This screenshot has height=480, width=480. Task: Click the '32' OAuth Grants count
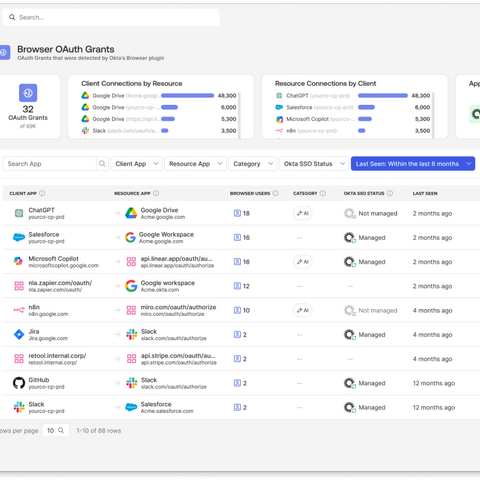pos(28,109)
